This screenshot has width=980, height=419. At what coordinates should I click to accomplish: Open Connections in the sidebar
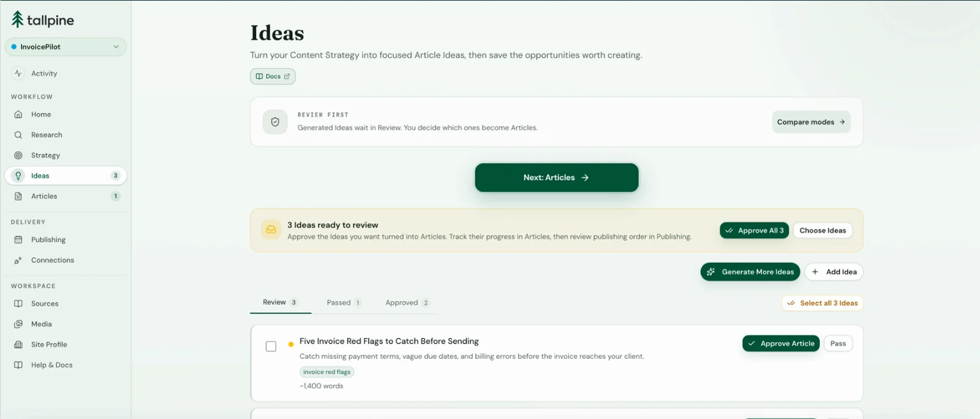65,260
